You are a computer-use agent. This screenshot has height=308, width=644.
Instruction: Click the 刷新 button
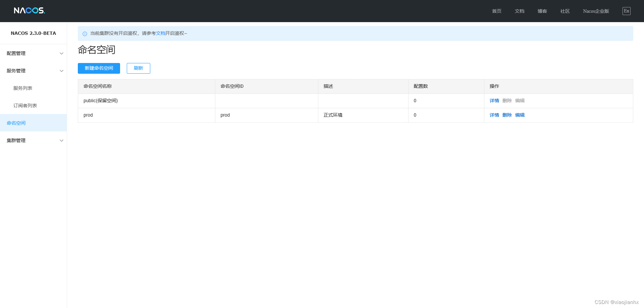point(139,68)
